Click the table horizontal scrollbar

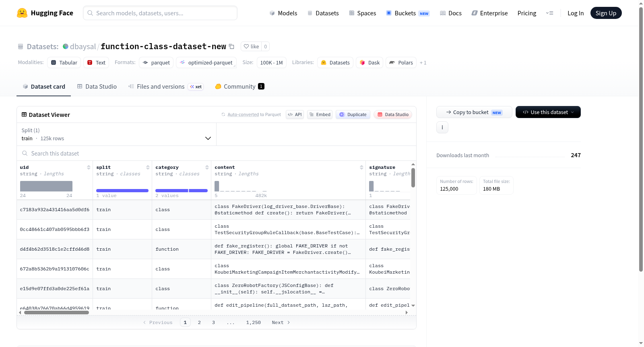click(56, 312)
